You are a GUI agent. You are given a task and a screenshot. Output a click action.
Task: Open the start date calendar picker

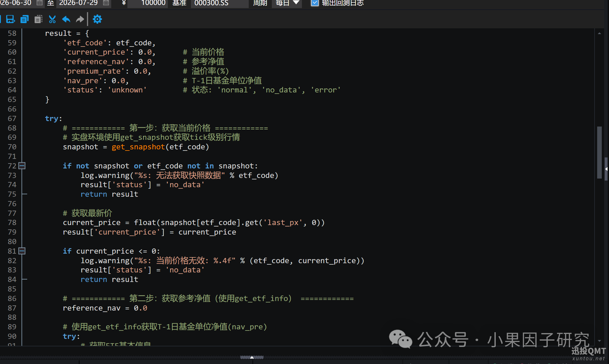pyautogui.click(x=40, y=3)
